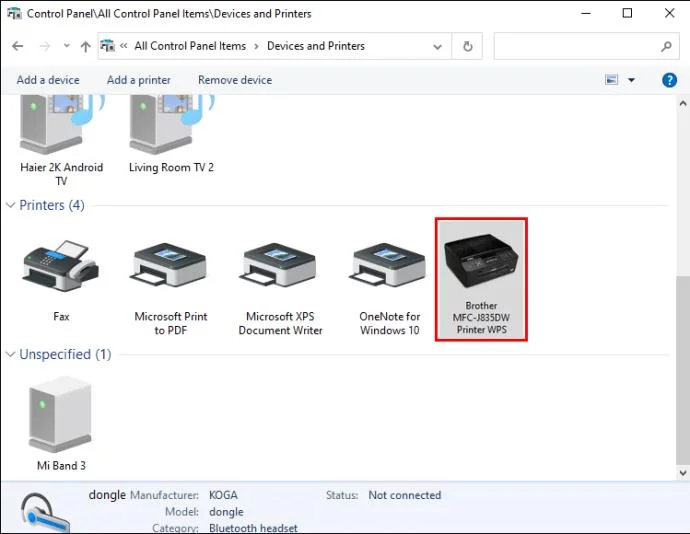Select Microsoft Print to PDF printer

[x=170, y=288]
